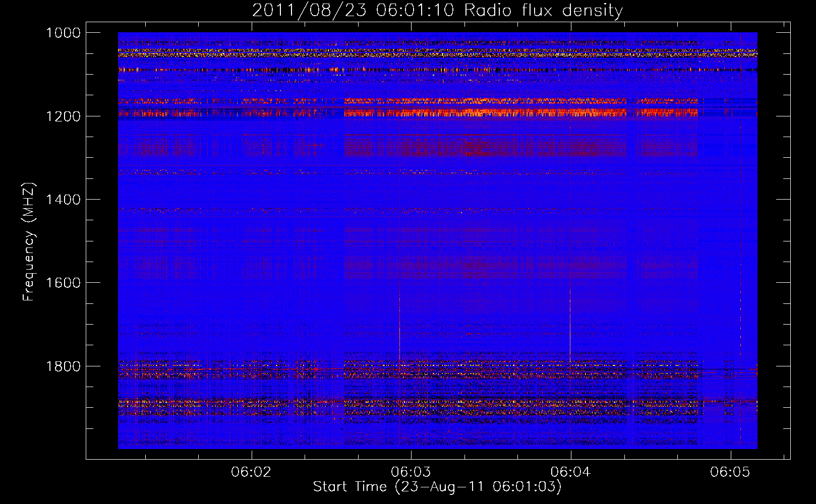Viewport: 816px width, 504px height.
Task: Click the 1000 frequency tick label
Action: (x=63, y=33)
